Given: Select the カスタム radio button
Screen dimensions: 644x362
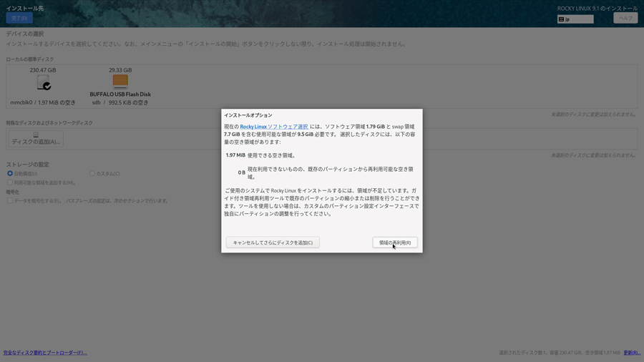Looking at the screenshot, I should [92, 174].
